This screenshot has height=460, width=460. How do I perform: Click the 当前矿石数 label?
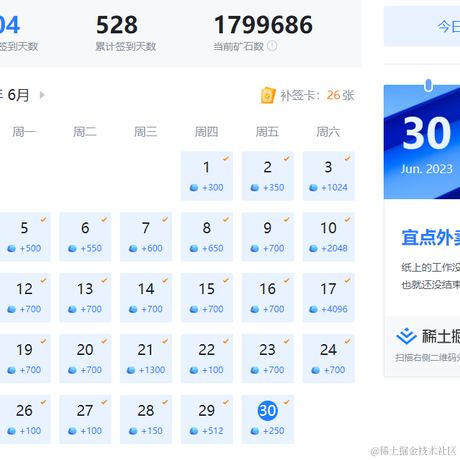(x=239, y=46)
